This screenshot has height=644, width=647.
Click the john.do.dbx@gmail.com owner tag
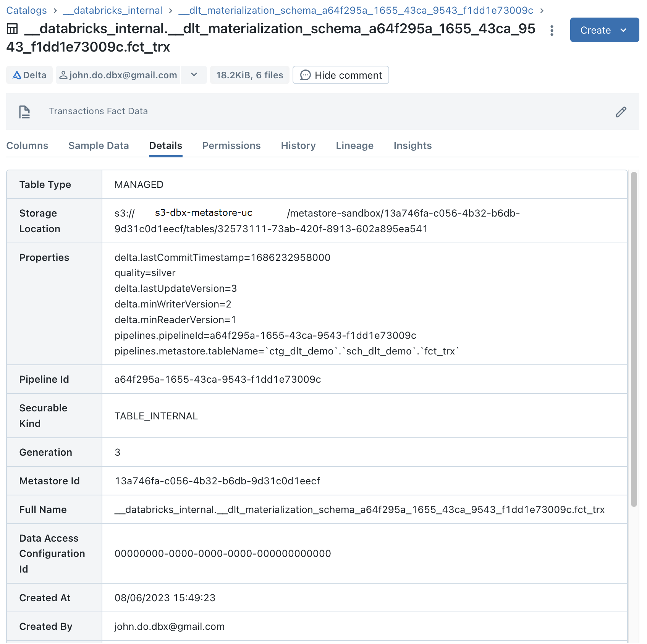[x=118, y=75]
